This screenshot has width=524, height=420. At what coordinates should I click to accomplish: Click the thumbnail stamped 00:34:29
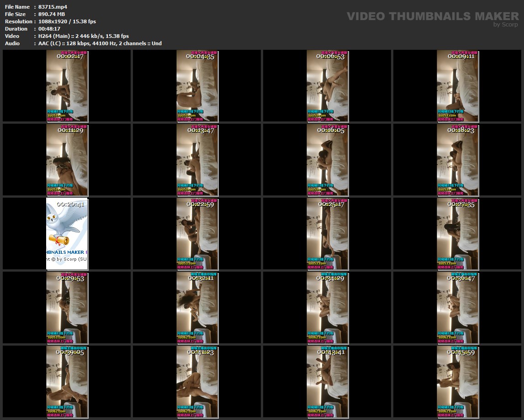point(327,308)
